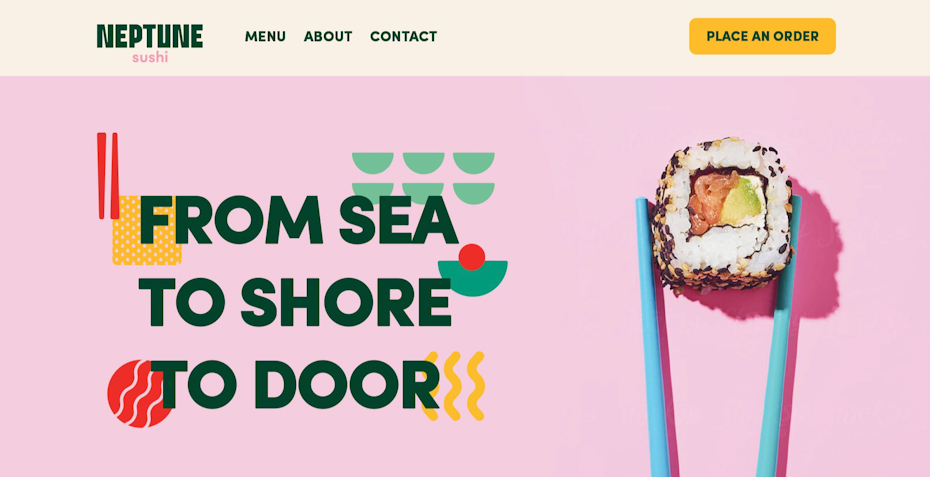Click the red wavy circle icon
This screenshot has height=477, width=930.
[x=140, y=393]
